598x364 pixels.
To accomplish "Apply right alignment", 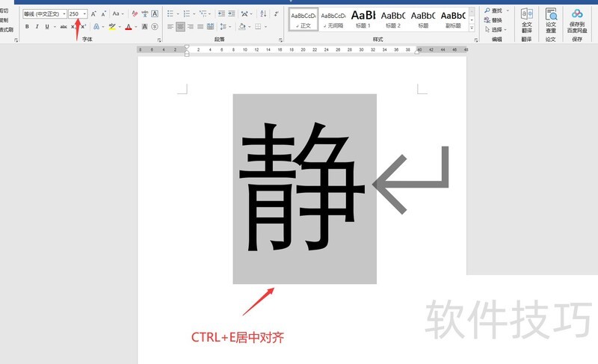I will click(x=191, y=27).
